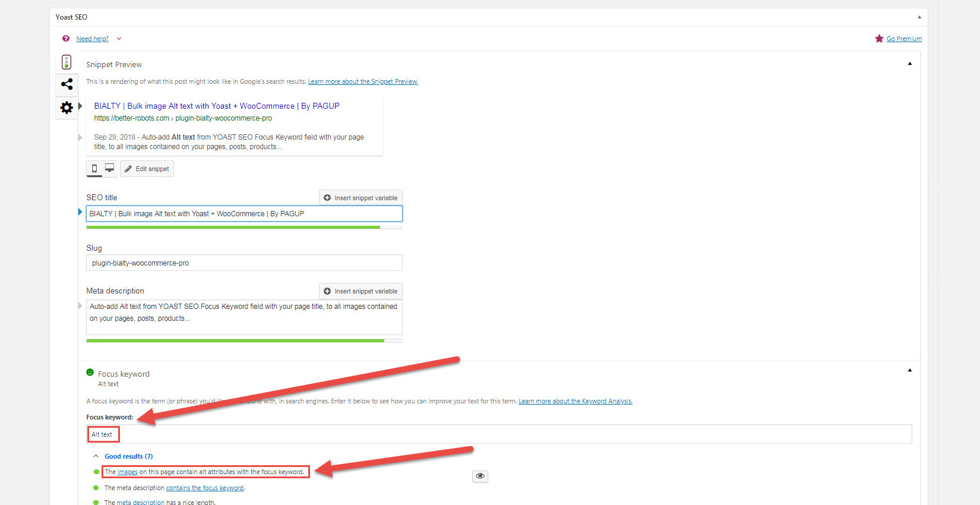Click the better-robots.com snippet URL
The image size is (980, 505).
[x=183, y=118]
